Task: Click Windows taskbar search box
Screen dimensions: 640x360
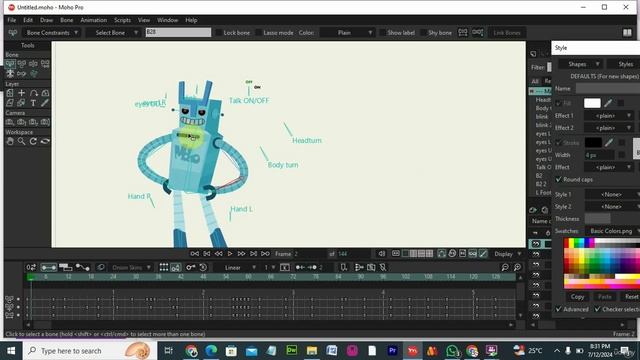Action: coord(90,351)
